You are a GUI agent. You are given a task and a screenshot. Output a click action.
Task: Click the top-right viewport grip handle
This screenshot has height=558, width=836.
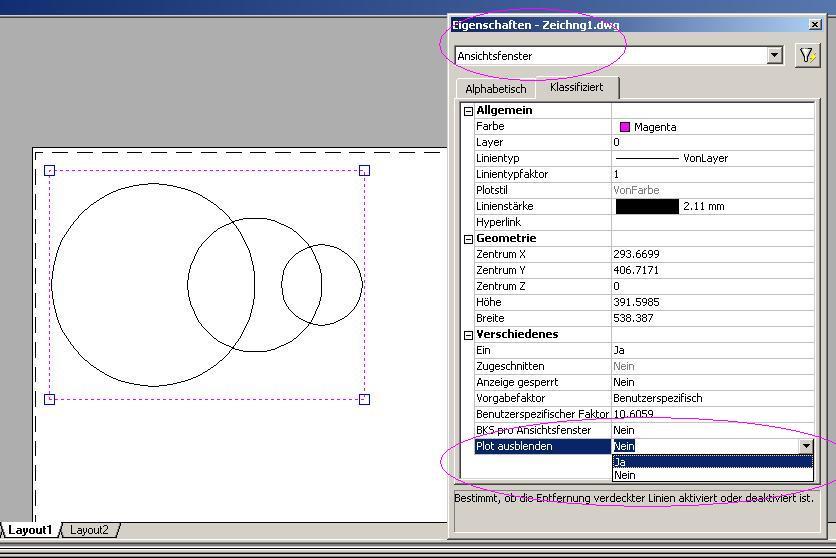(x=365, y=171)
